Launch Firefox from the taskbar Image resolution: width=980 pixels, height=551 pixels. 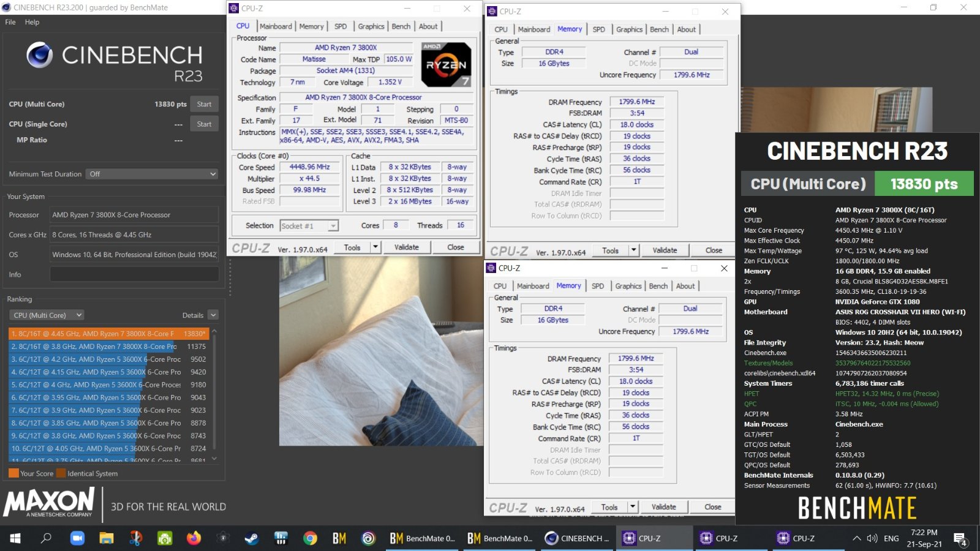coord(194,538)
